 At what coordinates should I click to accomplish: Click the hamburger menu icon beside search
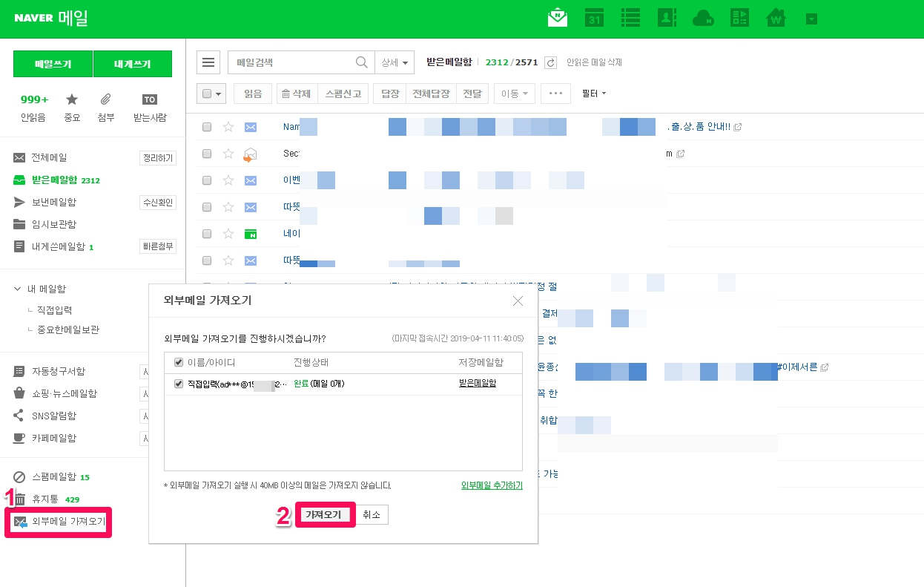[208, 63]
